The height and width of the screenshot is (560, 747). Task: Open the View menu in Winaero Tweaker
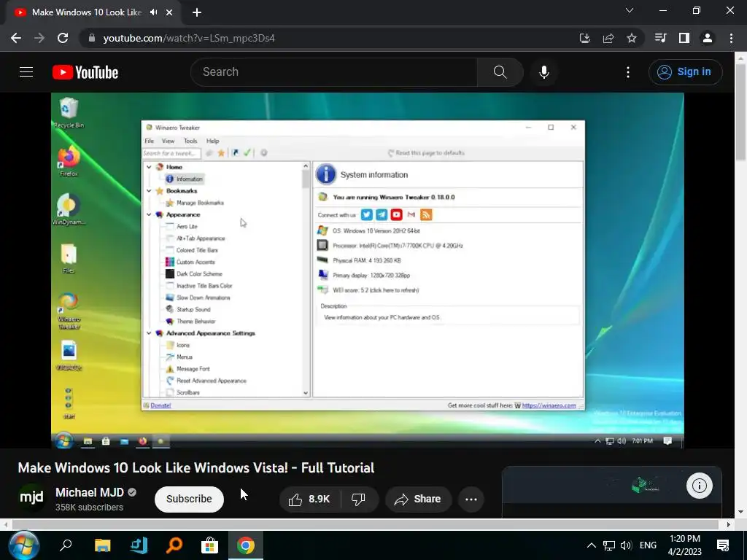[x=169, y=141]
